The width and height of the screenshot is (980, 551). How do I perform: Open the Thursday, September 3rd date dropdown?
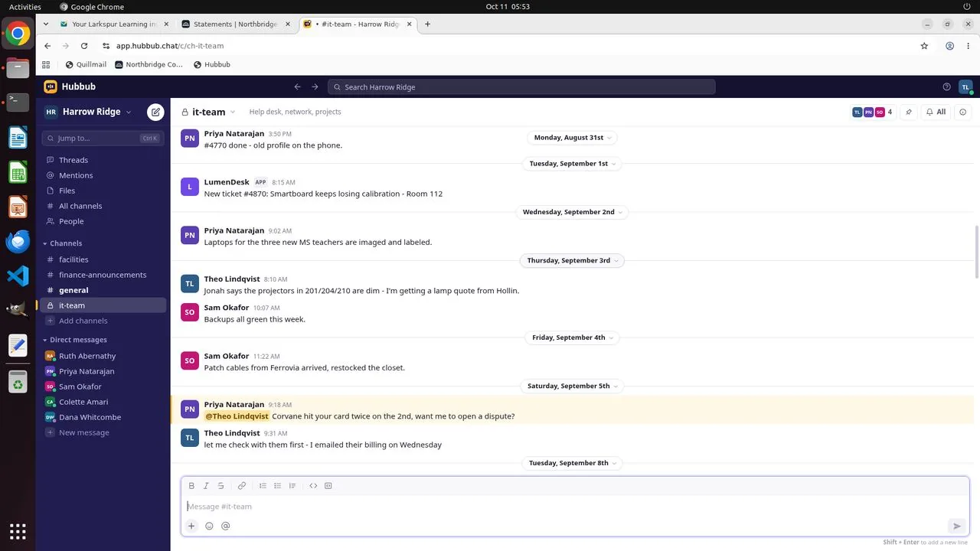(573, 261)
